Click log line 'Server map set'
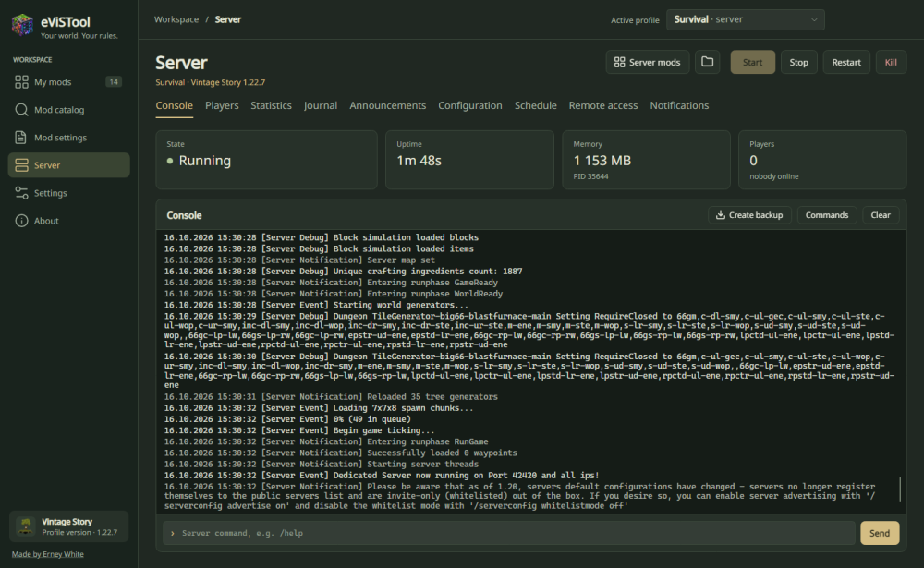 (x=299, y=260)
